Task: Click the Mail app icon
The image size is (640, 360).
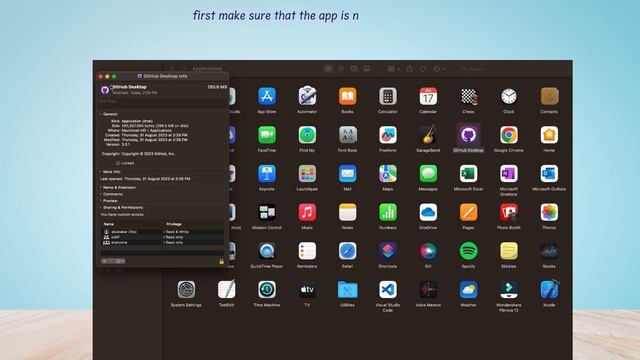Action: click(x=347, y=174)
